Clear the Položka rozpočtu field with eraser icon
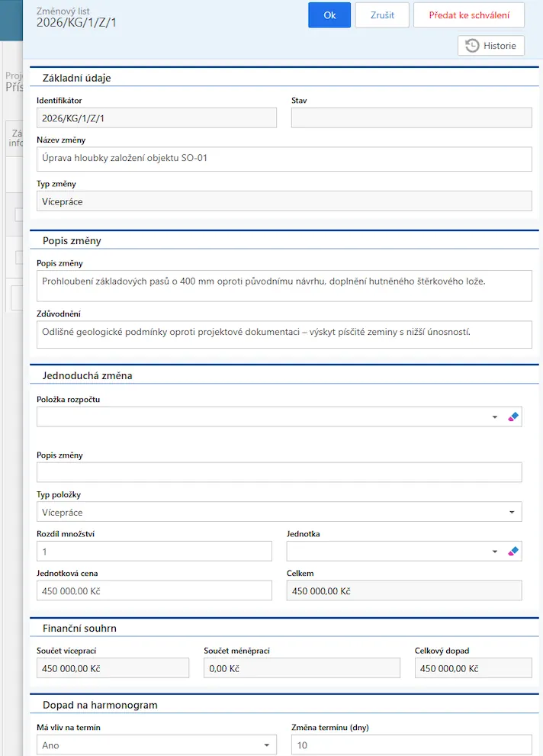 pos(512,417)
